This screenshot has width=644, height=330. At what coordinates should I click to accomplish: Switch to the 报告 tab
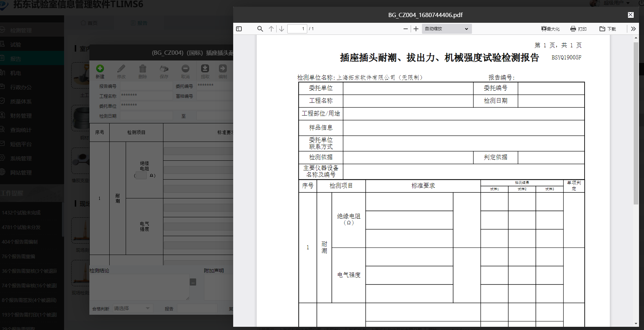click(x=139, y=23)
